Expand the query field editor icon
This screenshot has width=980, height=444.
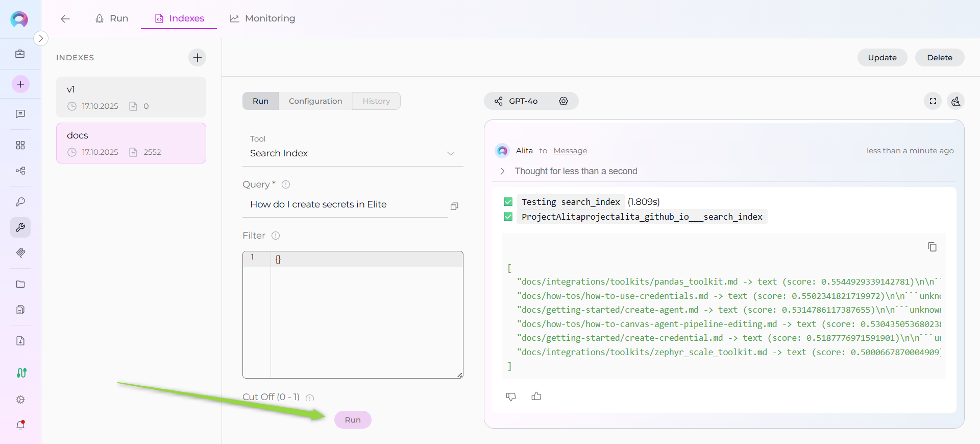[454, 206]
